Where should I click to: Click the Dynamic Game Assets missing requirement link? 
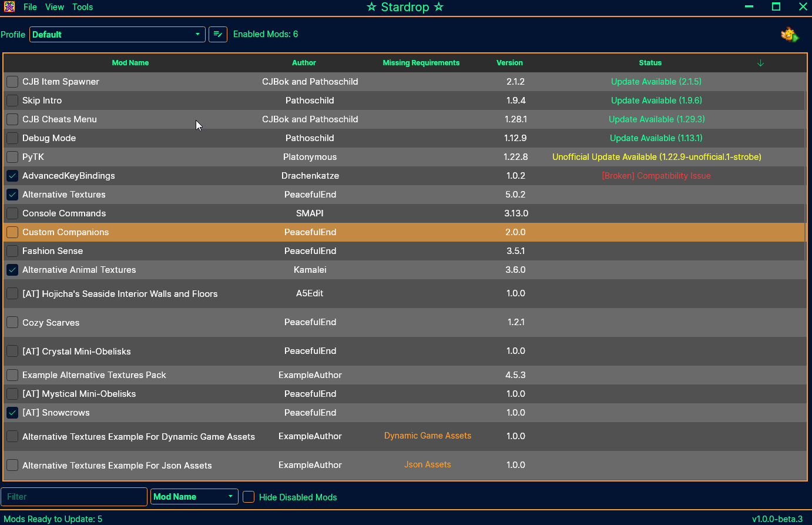428,436
